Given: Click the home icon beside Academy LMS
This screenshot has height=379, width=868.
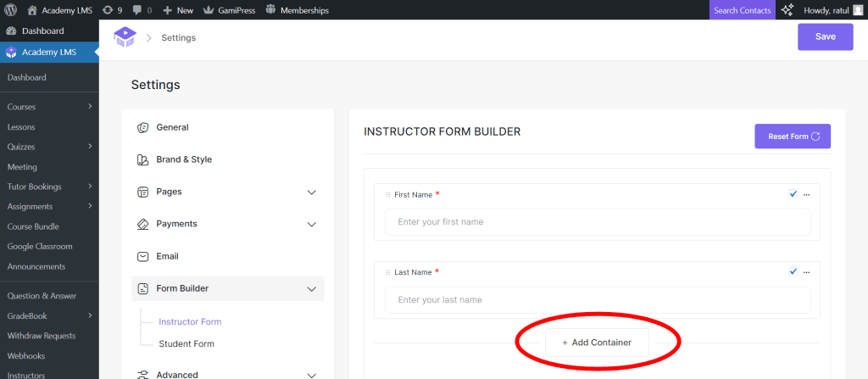Looking at the screenshot, I should point(32,10).
